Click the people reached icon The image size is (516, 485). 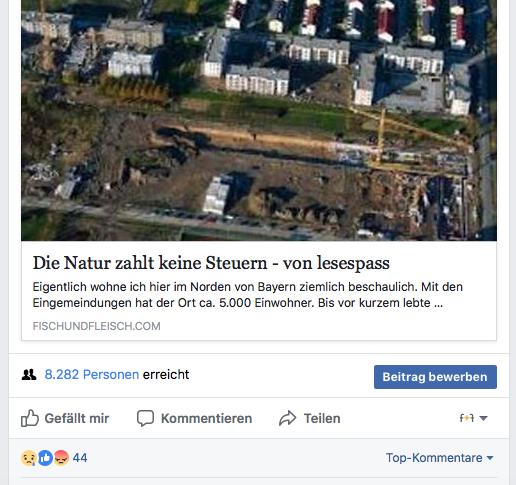pos(29,375)
